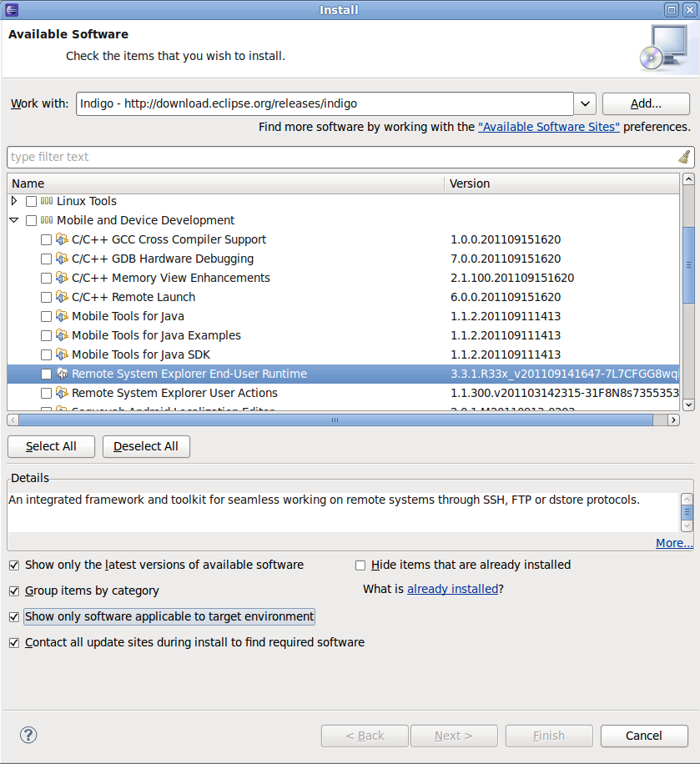Viewport: 700px width, 764px height.
Task: Click the C/C++ GDB Hardware Debugging feature icon
Action: [62, 259]
